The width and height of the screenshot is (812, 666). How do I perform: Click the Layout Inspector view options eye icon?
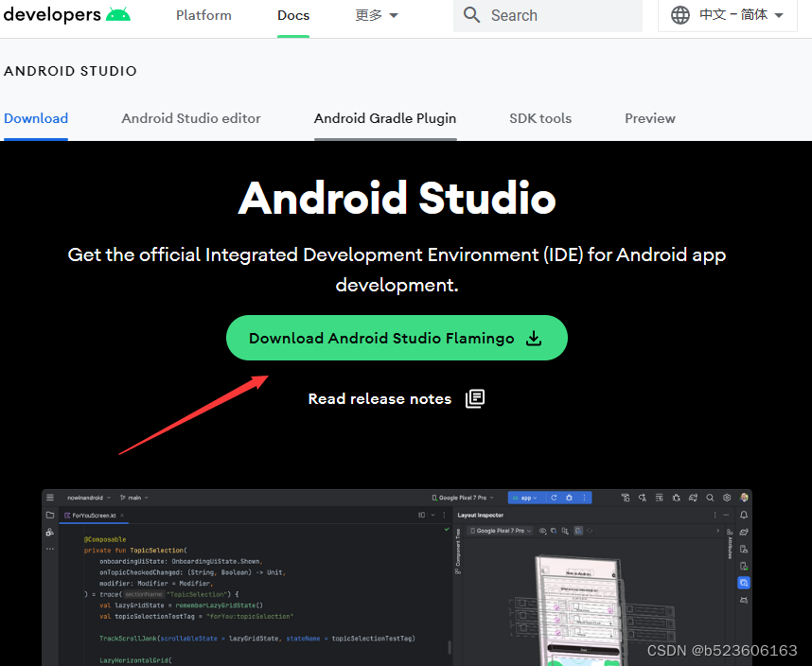tap(542, 531)
